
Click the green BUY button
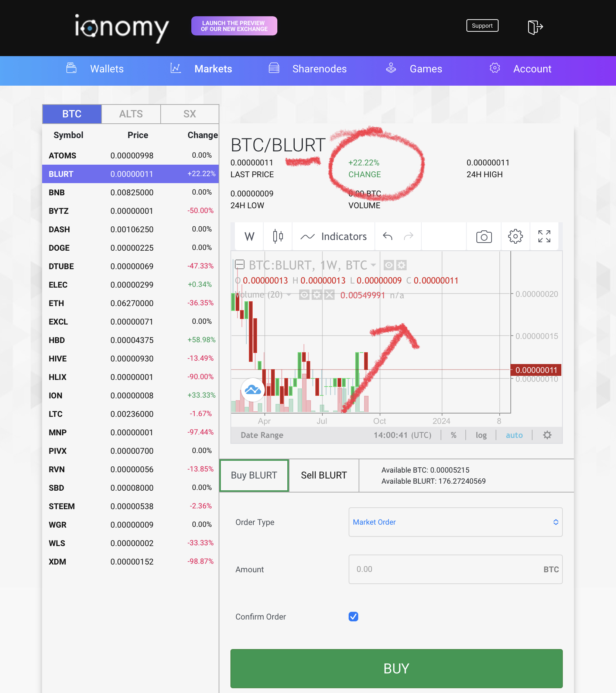click(x=396, y=668)
